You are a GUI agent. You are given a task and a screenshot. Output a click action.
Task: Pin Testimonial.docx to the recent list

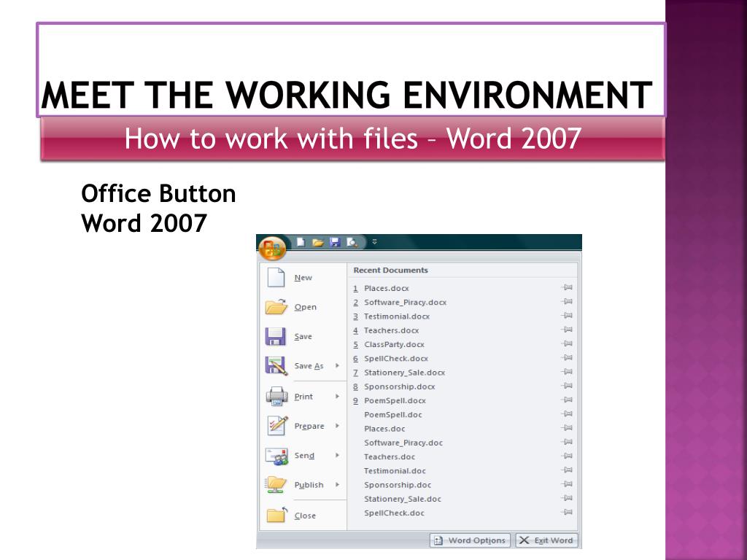567,316
